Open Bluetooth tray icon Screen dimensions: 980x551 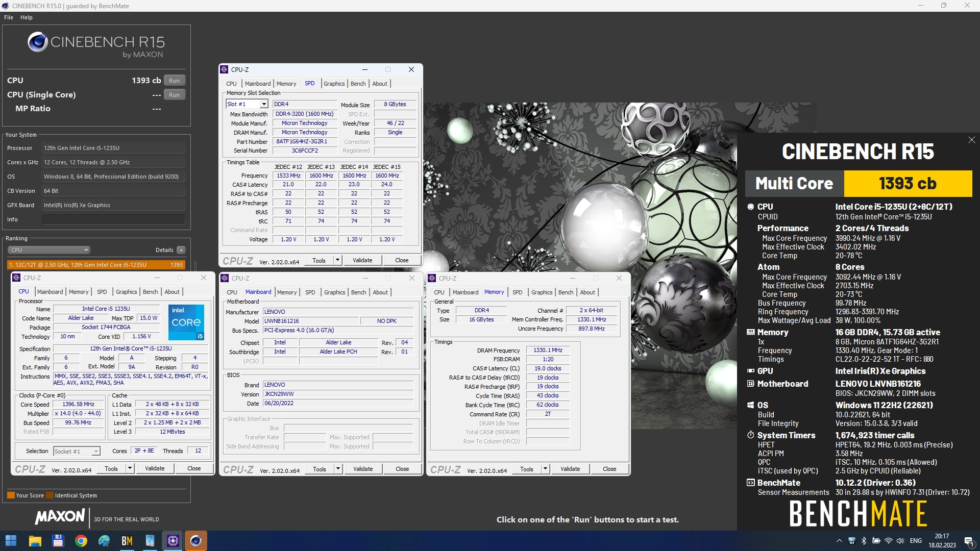click(x=864, y=541)
